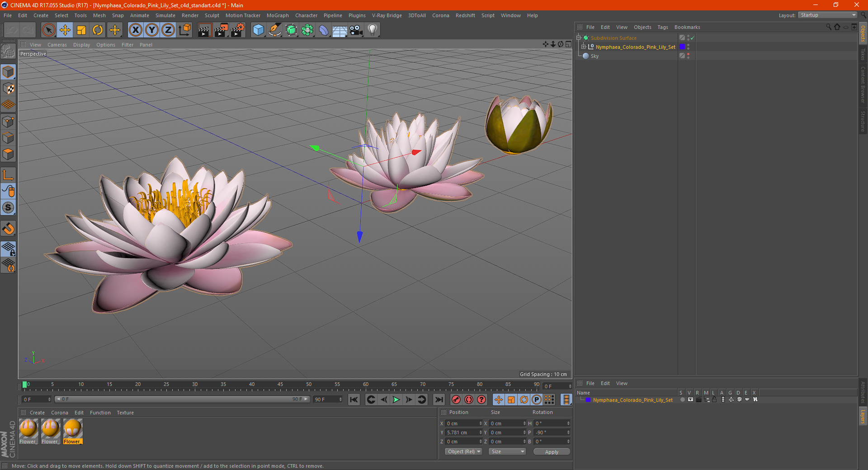The image size is (868, 470).
Task: Open the Size mode dropdown
Action: click(507, 451)
